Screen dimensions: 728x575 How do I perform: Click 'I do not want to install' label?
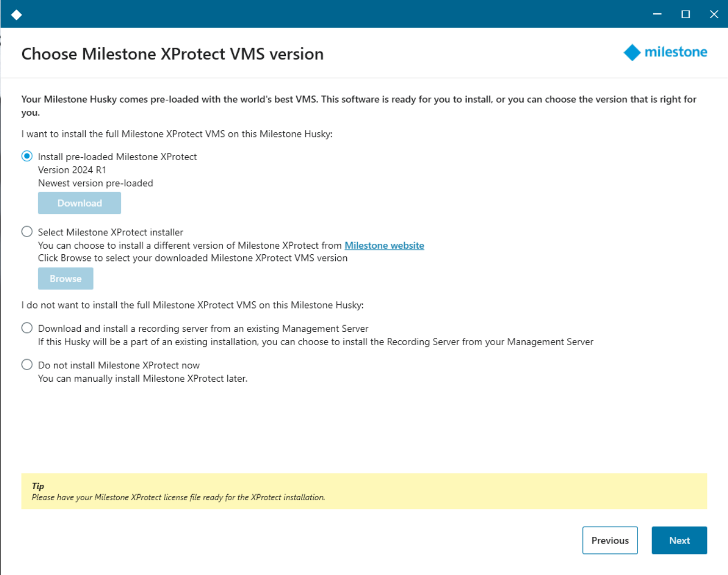pyautogui.click(x=192, y=305)
